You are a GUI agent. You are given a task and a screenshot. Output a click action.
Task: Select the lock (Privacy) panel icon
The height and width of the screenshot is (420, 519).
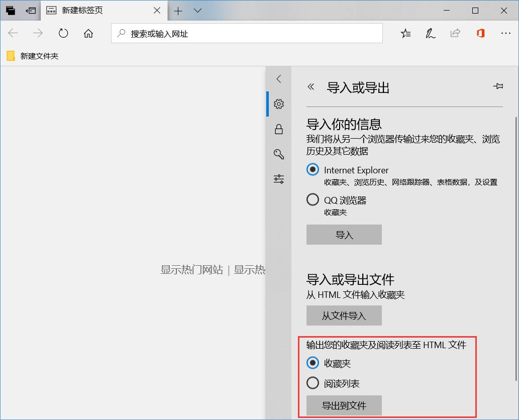coord(278,129)
